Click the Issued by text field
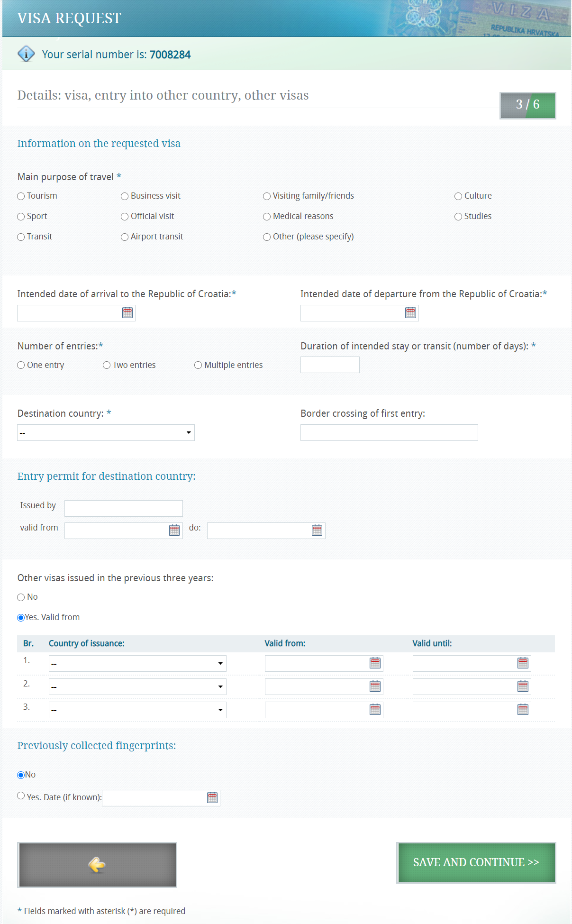572x924 pixels. click(x=124, y=508)
